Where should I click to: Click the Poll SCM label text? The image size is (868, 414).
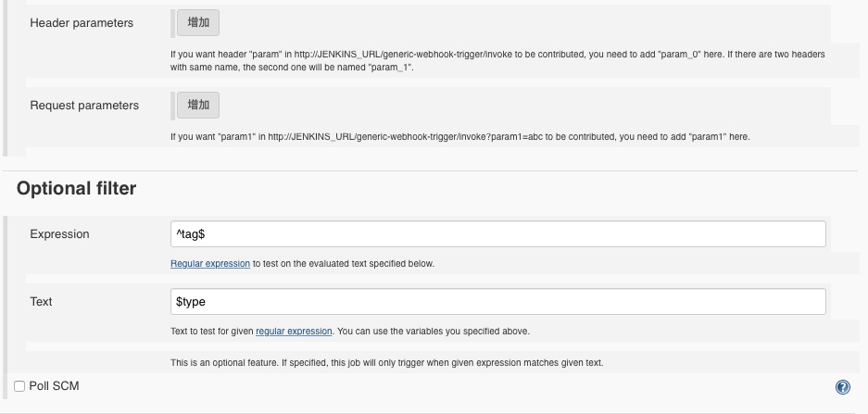pyautogui.click(x=55, y=386)
